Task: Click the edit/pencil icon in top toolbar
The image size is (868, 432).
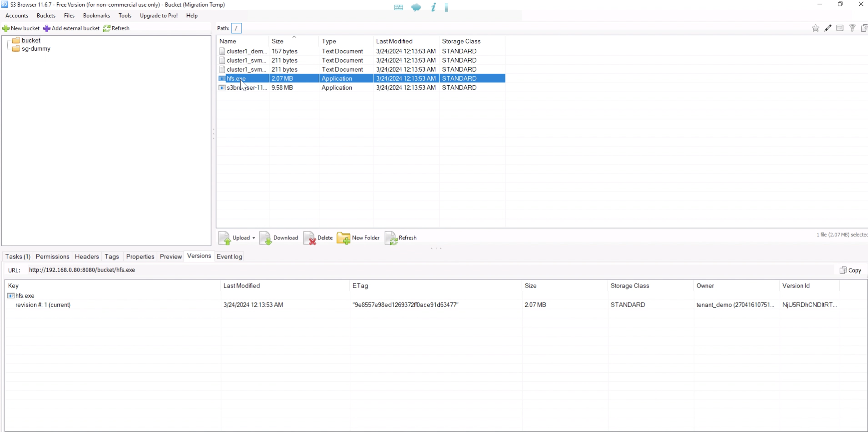Action: point(828,28)
